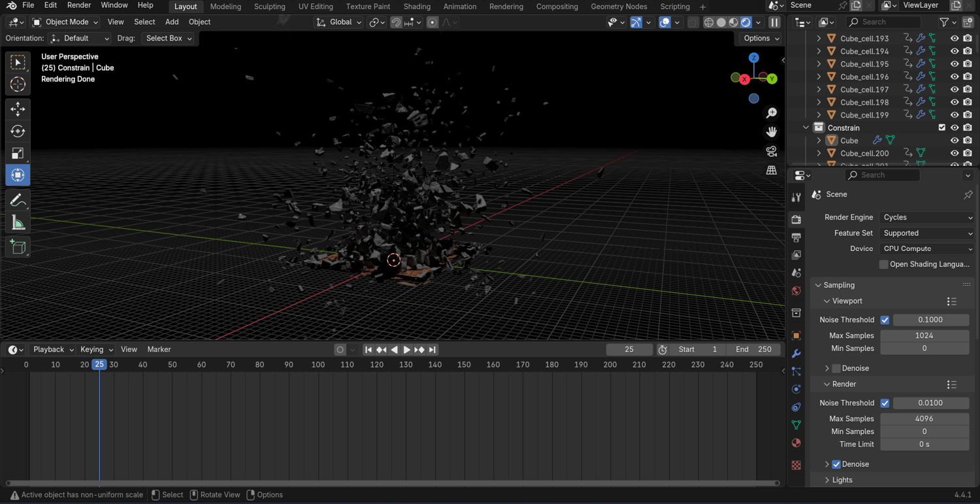Viewport: 980px width, 504px height.
Task: Toggle camera view in viewport
Action: [772, 151]
